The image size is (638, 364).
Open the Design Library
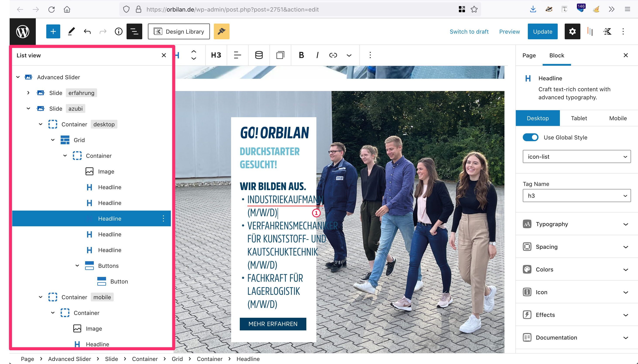point(179,31)
